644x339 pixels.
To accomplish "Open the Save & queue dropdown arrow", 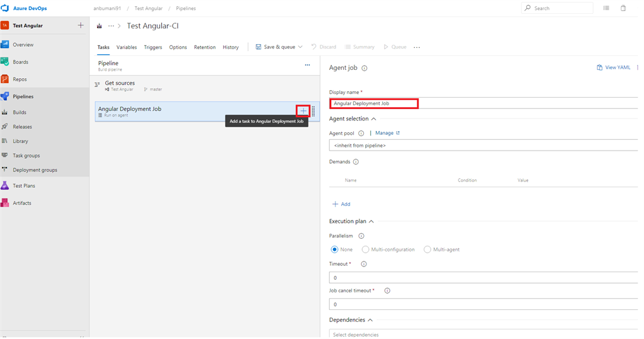I will click(300, 47).
